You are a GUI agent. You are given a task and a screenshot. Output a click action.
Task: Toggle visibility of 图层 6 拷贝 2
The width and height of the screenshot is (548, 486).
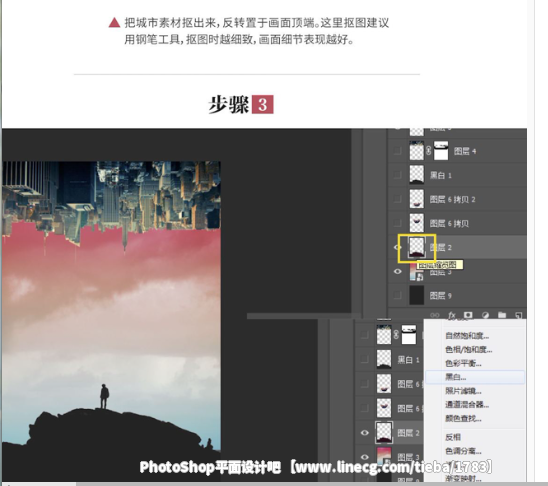point(397,199)
